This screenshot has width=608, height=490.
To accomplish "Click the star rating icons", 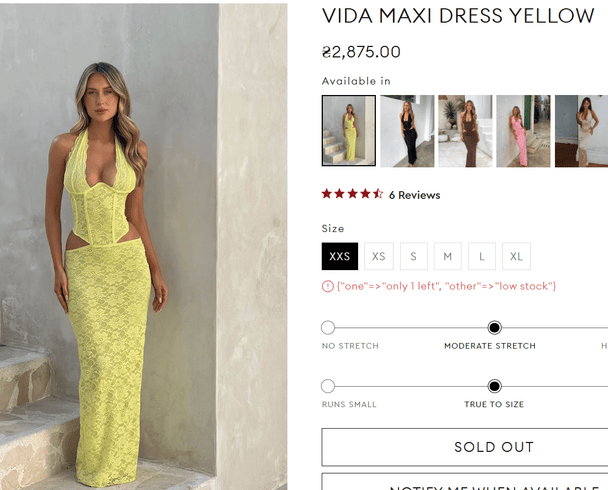I will pos(352,193).
